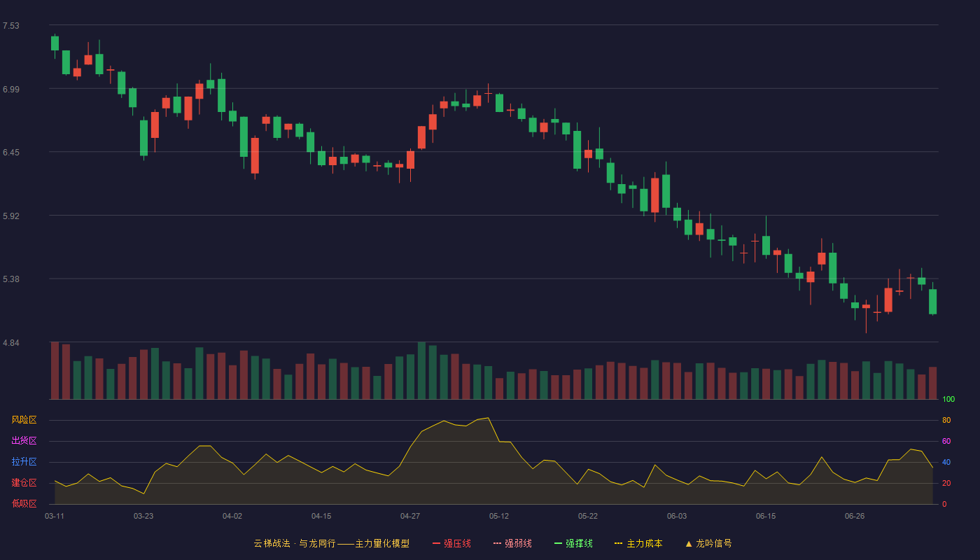Toggle the 主力成本 legend item
The image size is (980, 560).
coord(638,543)
